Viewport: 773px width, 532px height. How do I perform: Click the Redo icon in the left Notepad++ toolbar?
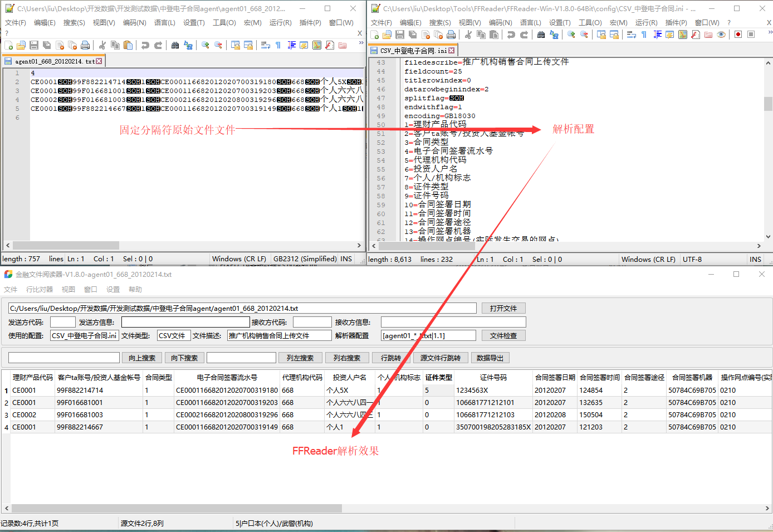[x=158, y=45]
